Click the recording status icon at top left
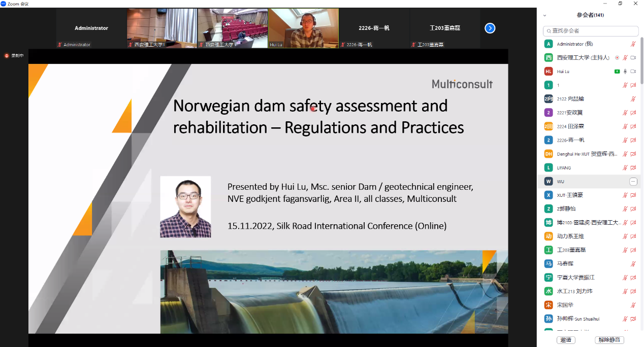644x347 pixels. tap(7, 56)
